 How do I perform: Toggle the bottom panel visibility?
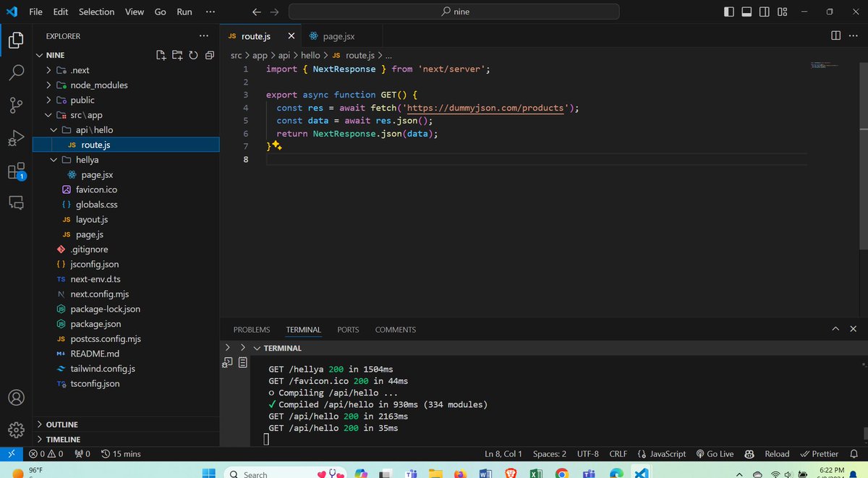click(x=746, y=12)
